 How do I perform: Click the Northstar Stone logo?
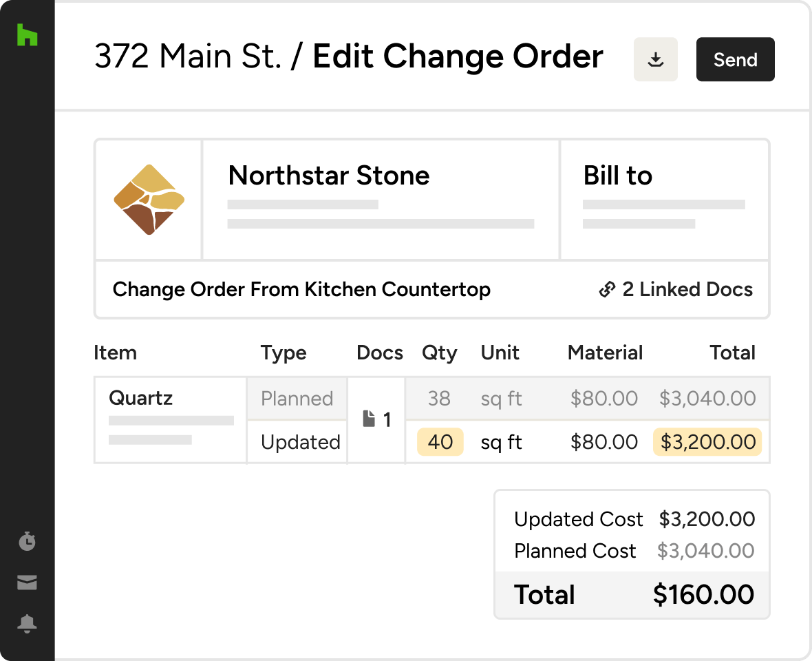tap(149, 200)
